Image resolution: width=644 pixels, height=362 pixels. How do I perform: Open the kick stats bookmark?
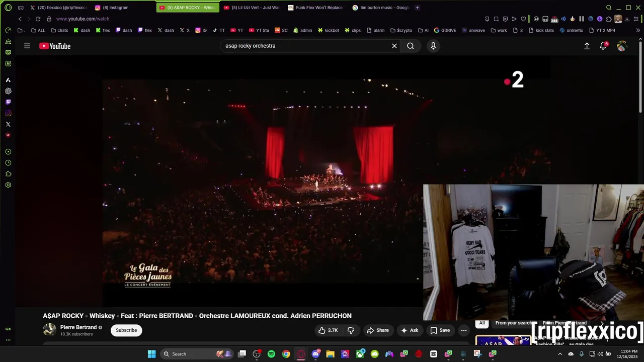point(540,30)
